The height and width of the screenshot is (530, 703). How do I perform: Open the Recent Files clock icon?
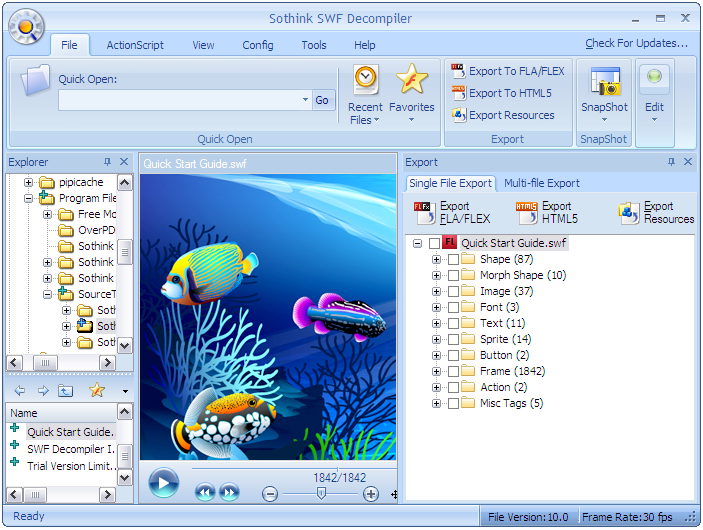(366, 79)
